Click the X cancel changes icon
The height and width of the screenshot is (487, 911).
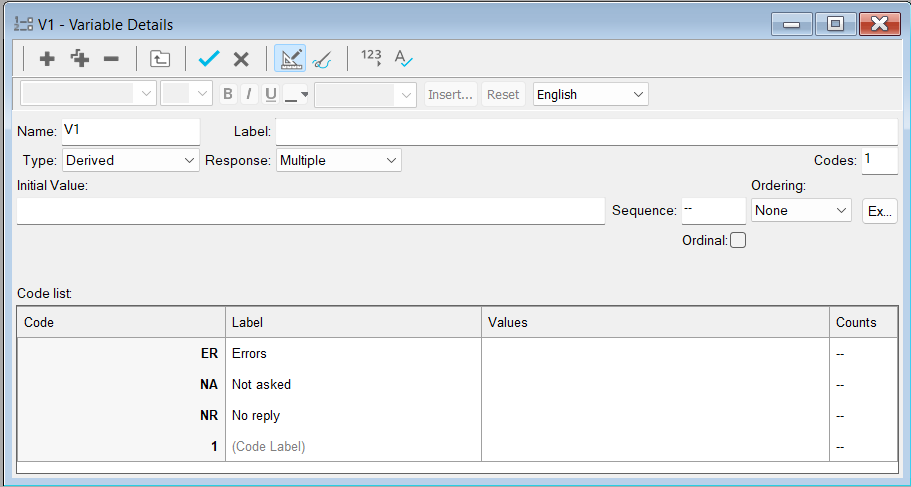tap(241, 59)
